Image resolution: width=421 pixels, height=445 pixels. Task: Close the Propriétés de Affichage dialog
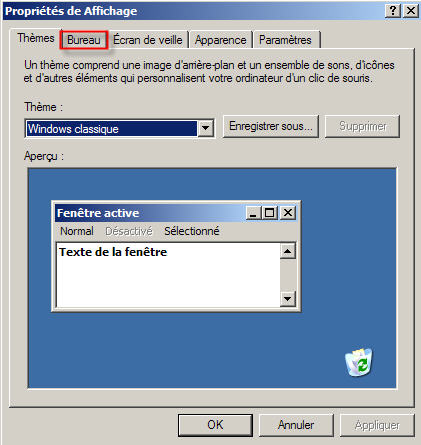coord(411,11)
